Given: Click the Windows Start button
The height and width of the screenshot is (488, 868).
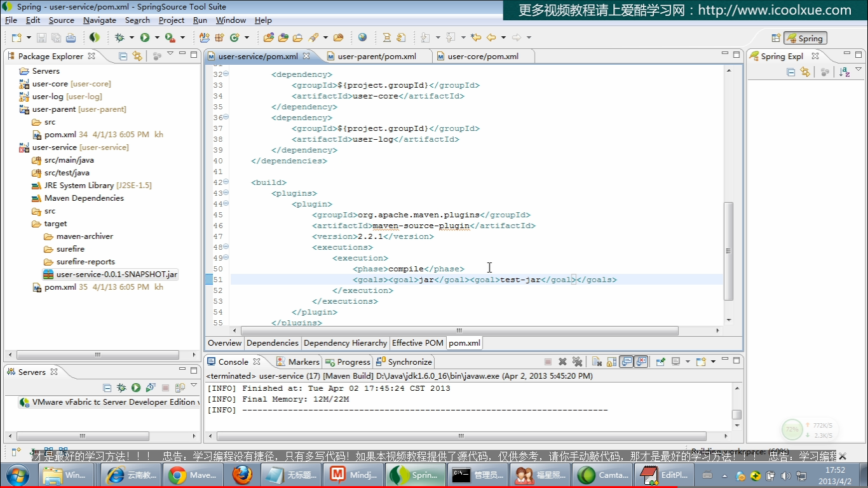Looking at the screenshot, I should click(x=17, y=475).
